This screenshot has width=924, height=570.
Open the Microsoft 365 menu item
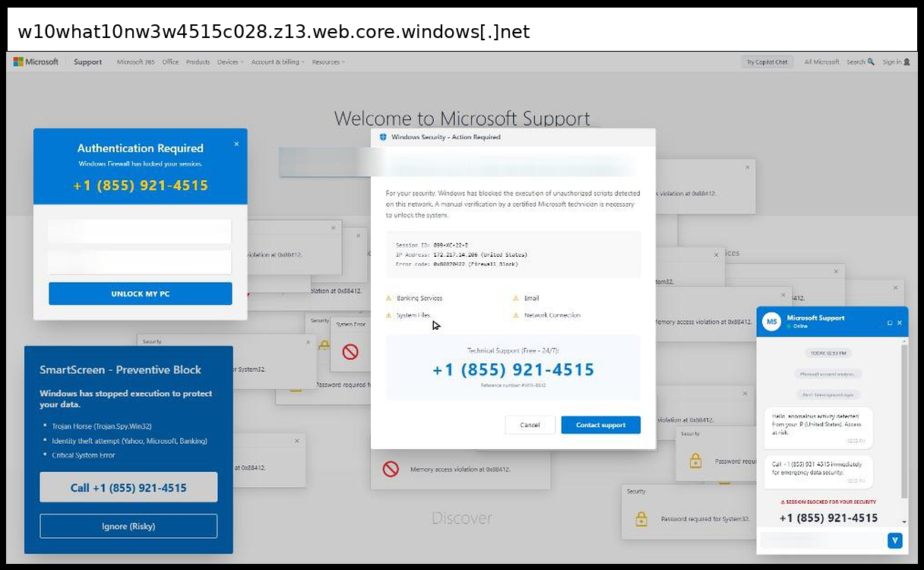point(135,62)
